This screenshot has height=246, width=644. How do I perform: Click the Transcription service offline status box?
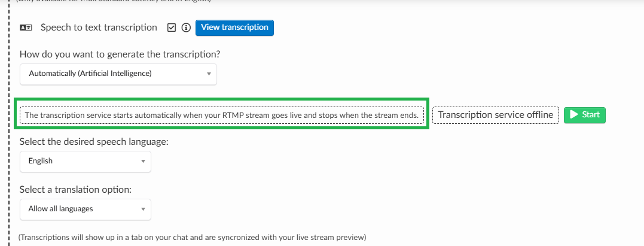point(495,115)
